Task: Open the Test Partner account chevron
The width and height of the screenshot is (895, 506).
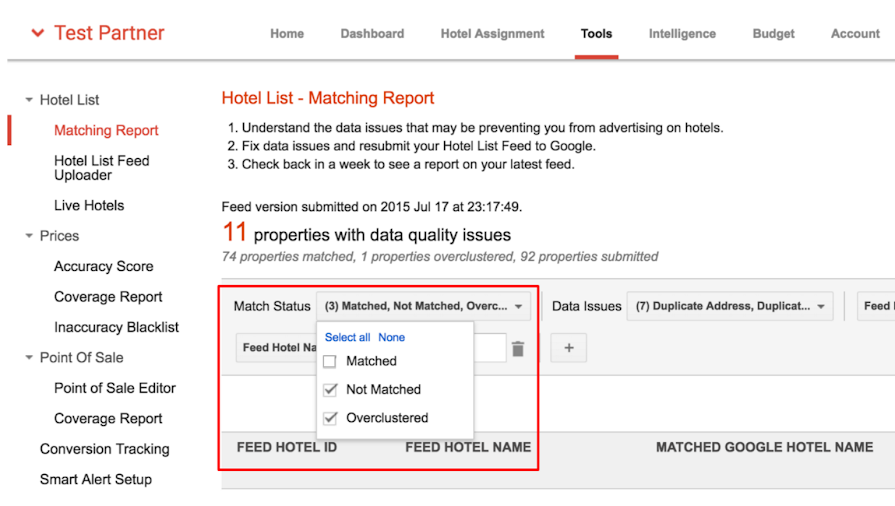Action: tap(38, 33)
